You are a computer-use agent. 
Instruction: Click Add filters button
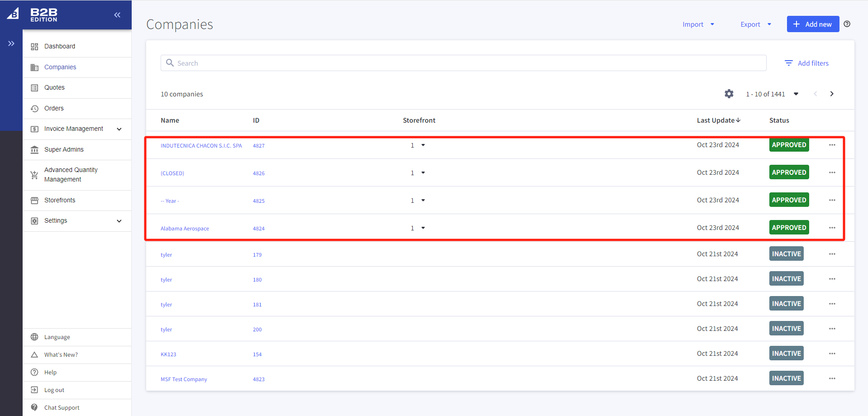pos(807,63)
